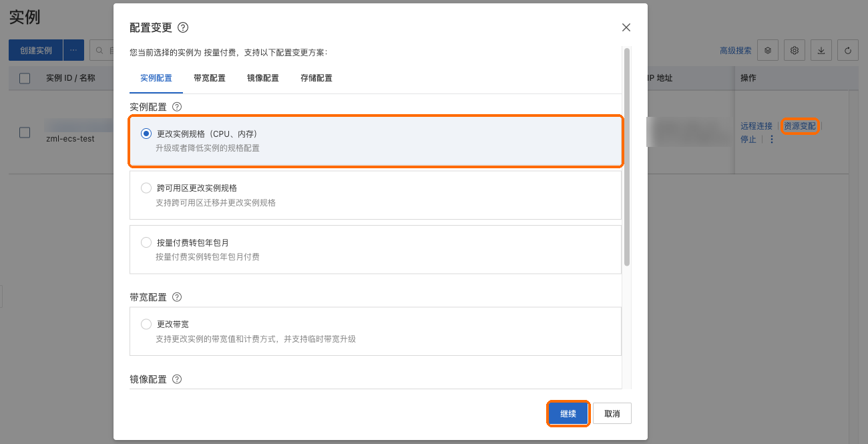Viewport: 868px width, 444px height.
Task: Click search magnifier icon in instance search box
Action: [100, 50]
